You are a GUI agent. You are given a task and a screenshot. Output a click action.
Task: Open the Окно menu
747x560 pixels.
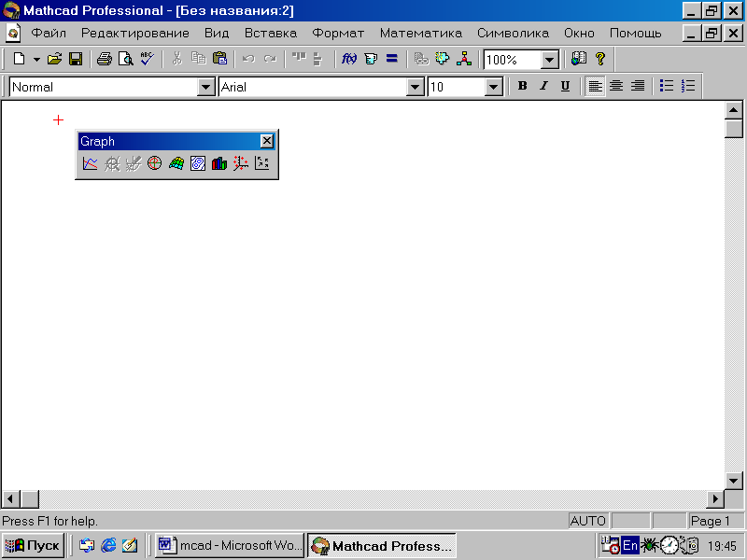(x=579, y=34)
